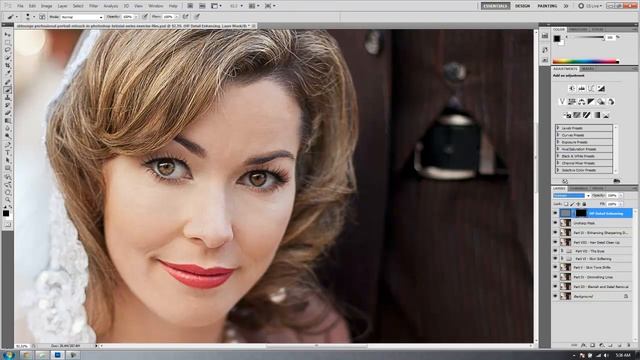Expand Curves Presets list

(x=558, y=135)
